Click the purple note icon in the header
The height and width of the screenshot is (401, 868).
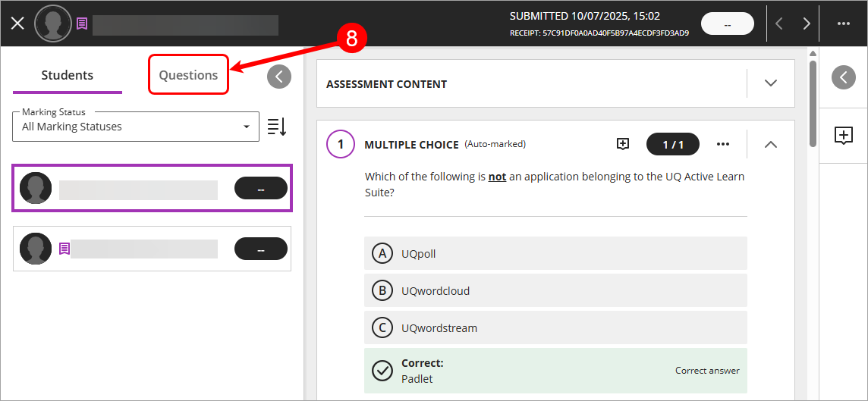pos(82,23)
